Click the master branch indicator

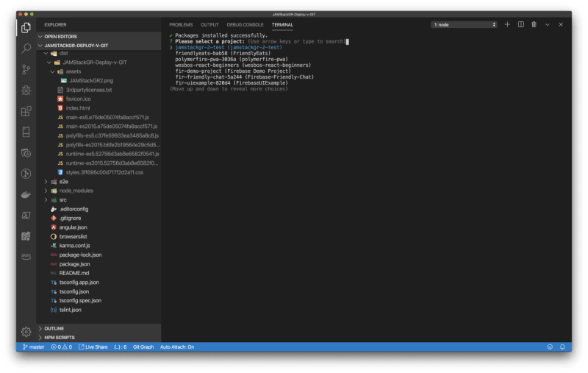tap(33, 347)
